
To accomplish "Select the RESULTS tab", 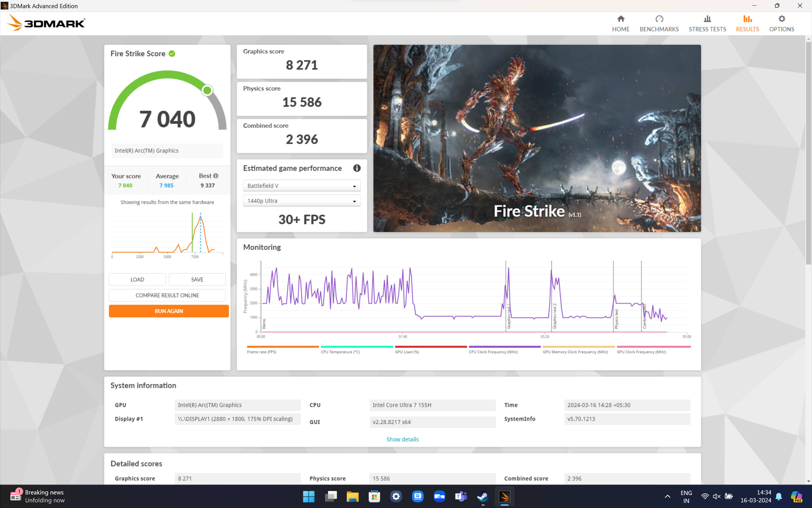I will click(x=747, y=23).
